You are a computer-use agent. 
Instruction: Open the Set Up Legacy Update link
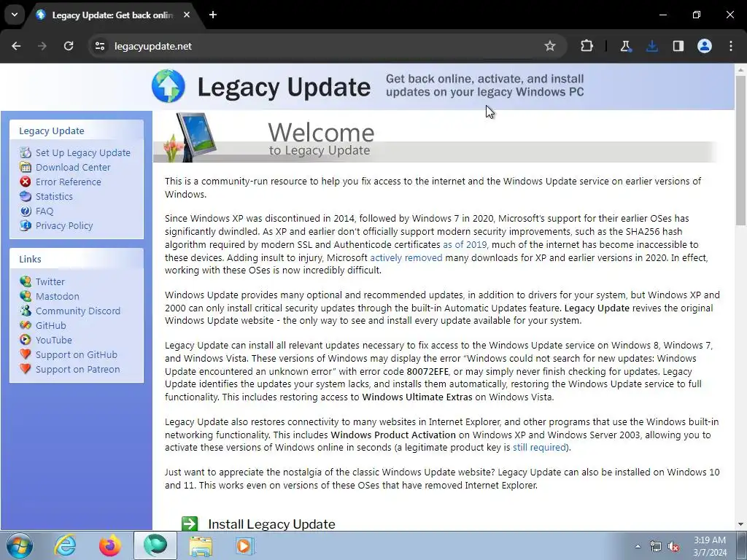point(83,152)
